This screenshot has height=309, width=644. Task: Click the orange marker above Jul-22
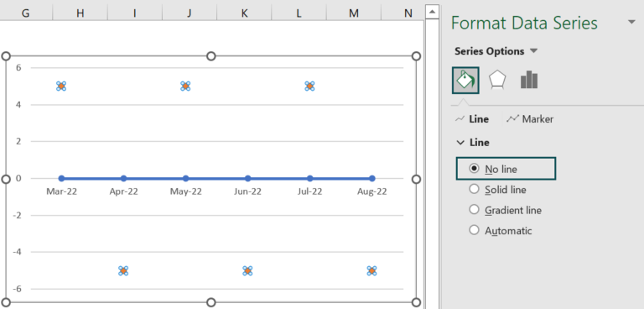click(x=309, y=86)
